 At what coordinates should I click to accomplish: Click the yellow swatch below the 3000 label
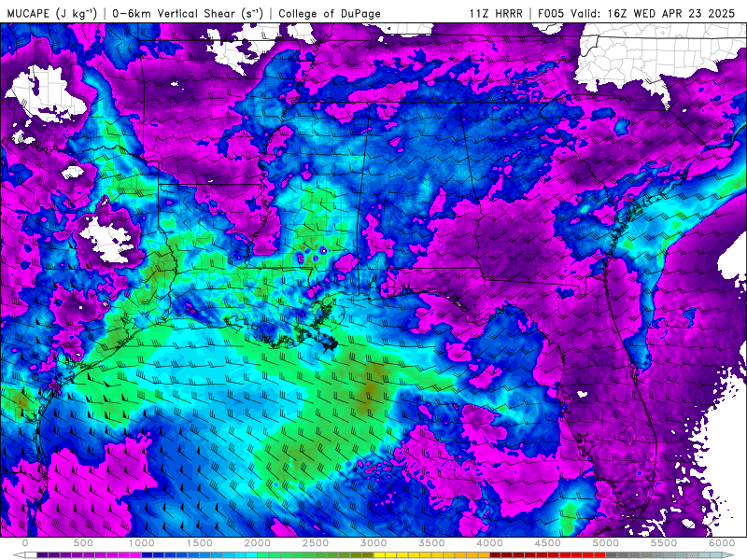coord(379,555)
